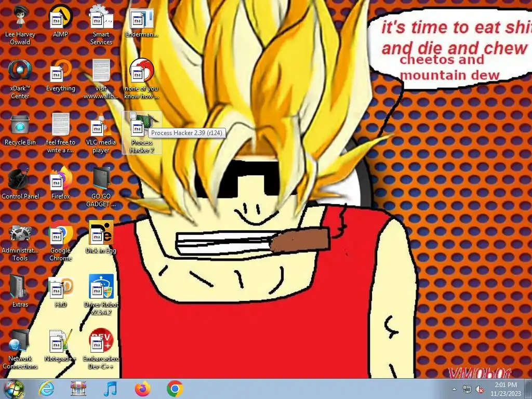
Task: Open the music note taskbar app
Action: pos(110,389)
